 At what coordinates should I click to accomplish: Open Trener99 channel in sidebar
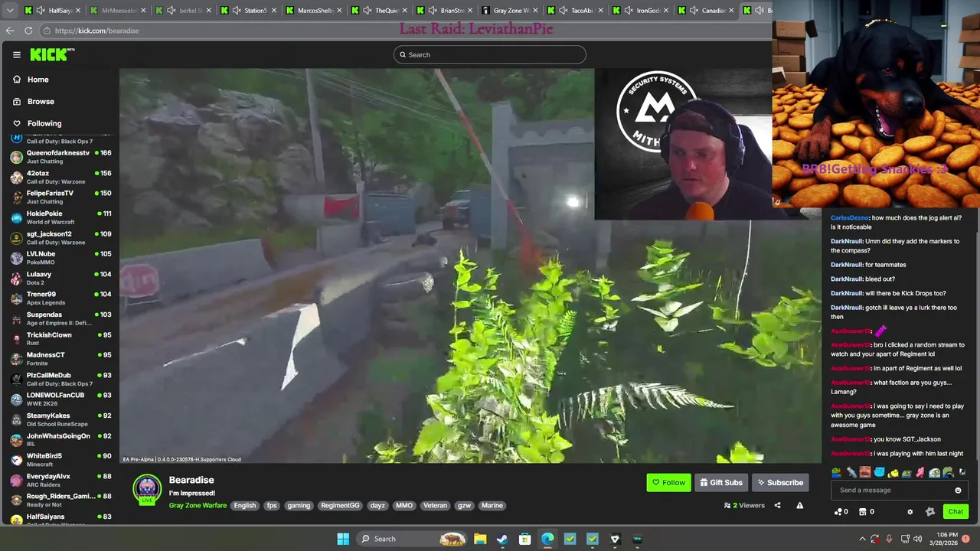(60, 298)
